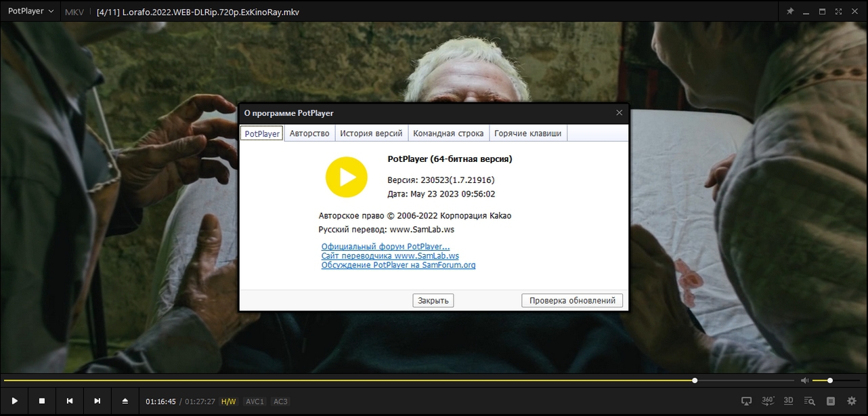Open Обсуждение PotPlayer на SamForum.org link
Viewport: 868px width, 416px height.
click(x=398, y=265)
